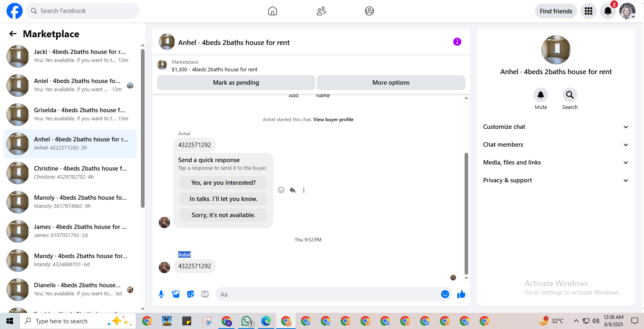Attach a file using the photo icon

(176, 294)
